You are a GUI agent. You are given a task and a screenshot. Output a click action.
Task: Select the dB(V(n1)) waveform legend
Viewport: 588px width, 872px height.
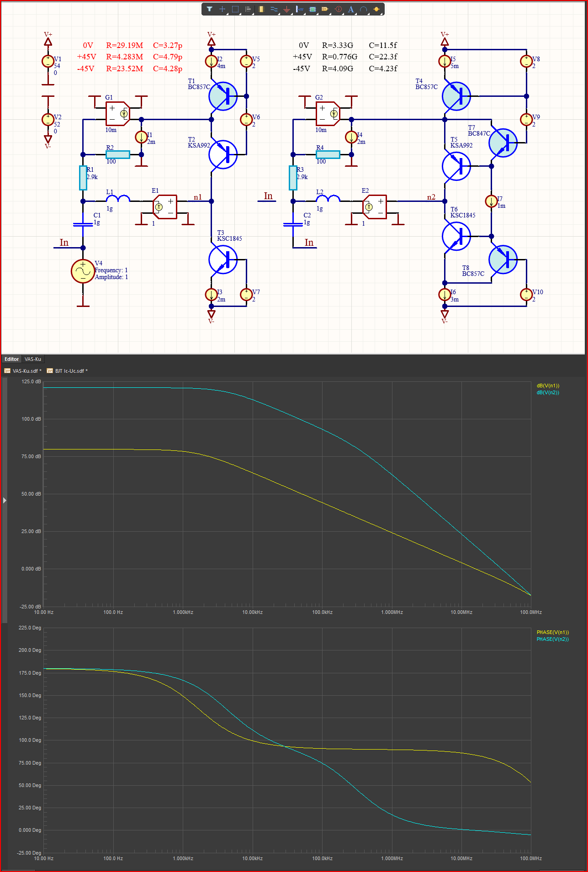pos(548,386)
